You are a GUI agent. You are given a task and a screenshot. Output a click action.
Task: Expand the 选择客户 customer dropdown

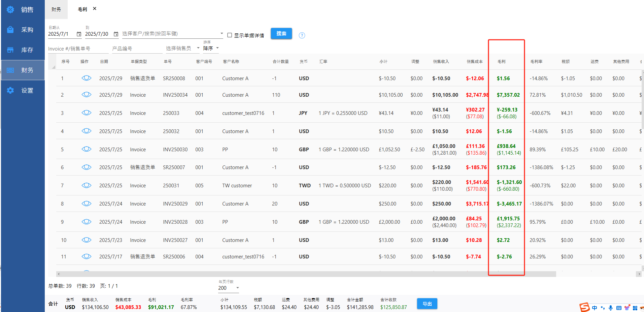(x=222, y=33)
